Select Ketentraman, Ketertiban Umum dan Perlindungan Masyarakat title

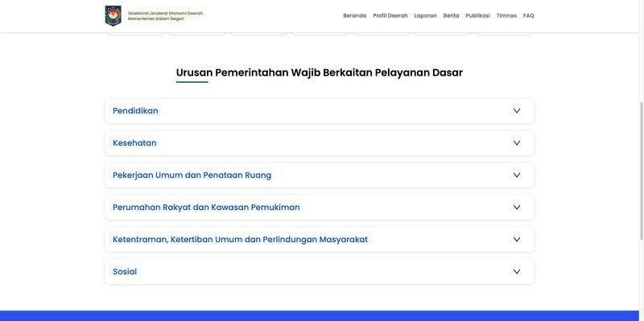(x=240, y=239)
